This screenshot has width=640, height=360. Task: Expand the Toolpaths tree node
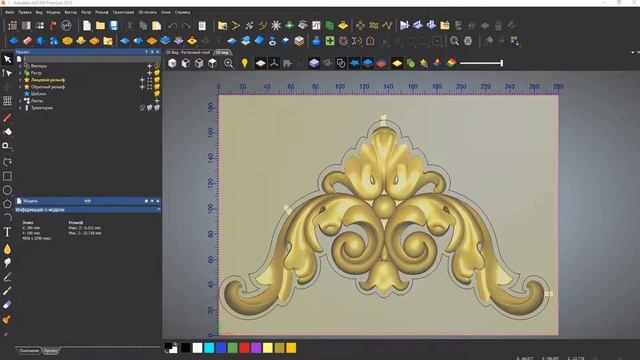coord(20,108)
